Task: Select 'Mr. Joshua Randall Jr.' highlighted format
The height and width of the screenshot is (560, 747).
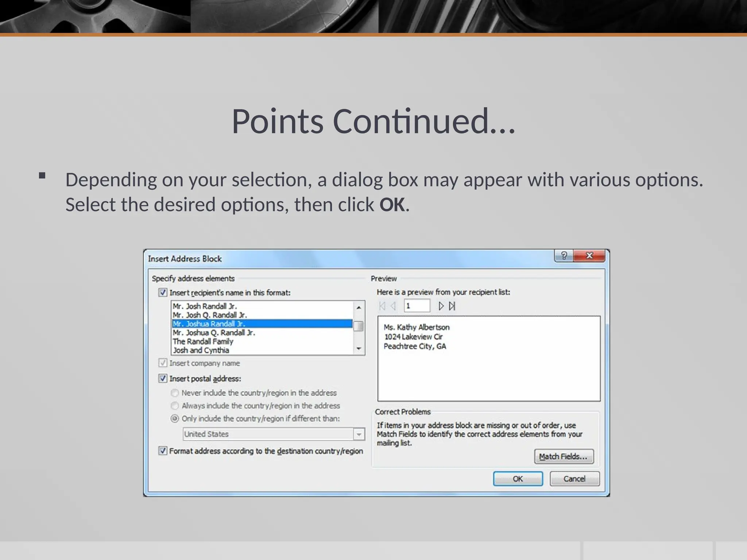Action: pyautogui.click(x=262, y=324)
